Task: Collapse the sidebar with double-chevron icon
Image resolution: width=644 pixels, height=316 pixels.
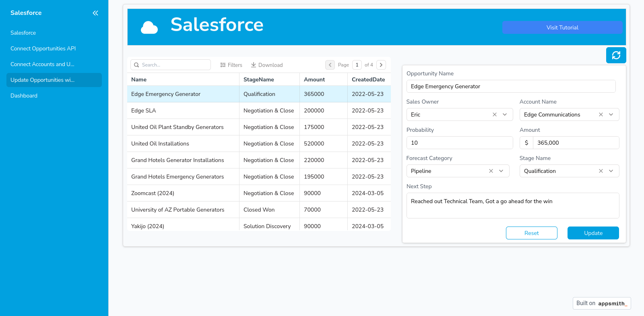Action: pyautogui.click(x=95, y=13)
